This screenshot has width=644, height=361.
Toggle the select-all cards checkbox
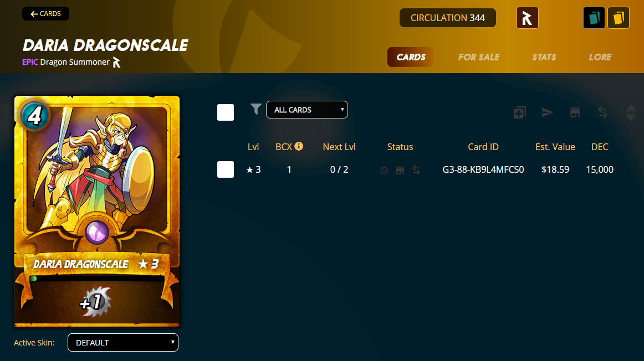(x=226, y=112)
